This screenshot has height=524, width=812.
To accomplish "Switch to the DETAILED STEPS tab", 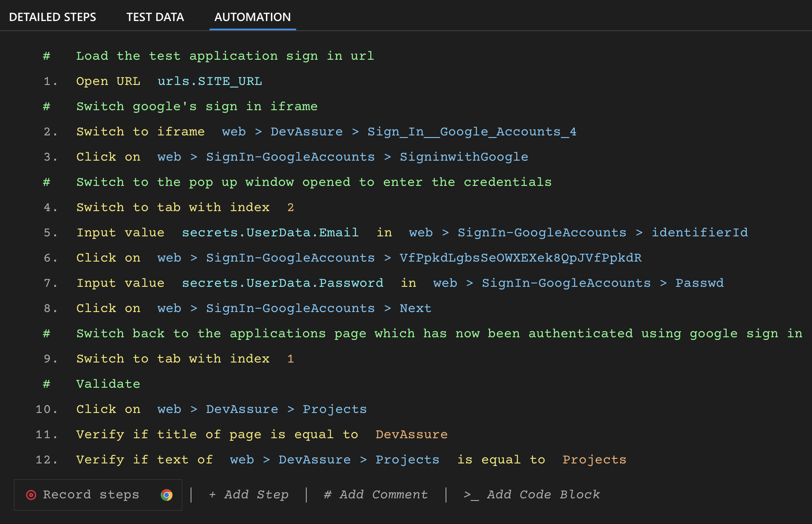I will [53, 17].
